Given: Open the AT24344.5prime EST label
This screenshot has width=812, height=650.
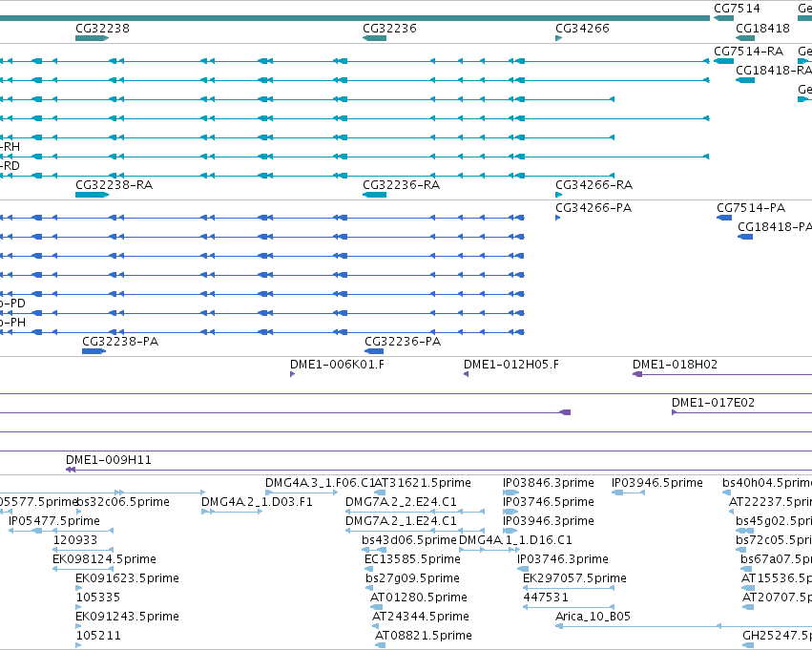Looking at the screenshot, I should [x=421, y=617].
